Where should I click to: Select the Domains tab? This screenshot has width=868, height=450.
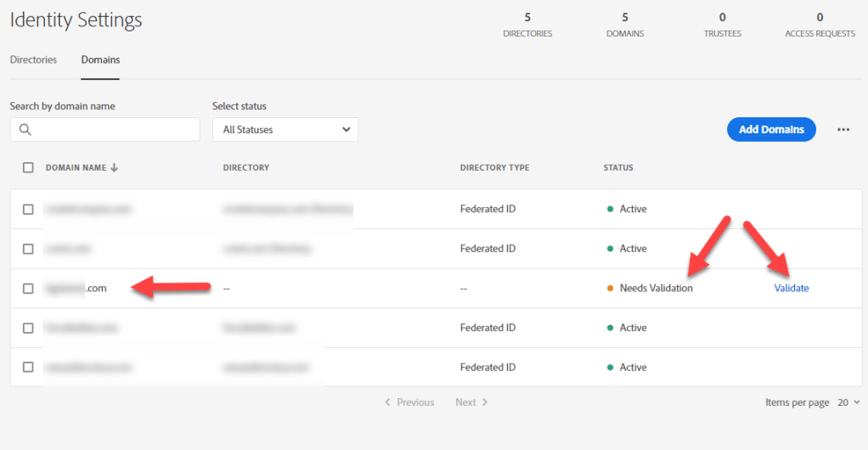[x=100, y=60]
